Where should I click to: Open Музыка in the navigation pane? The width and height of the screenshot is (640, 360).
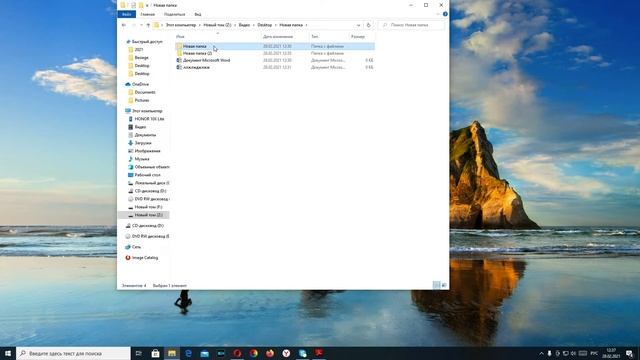(x=142, y=159)
